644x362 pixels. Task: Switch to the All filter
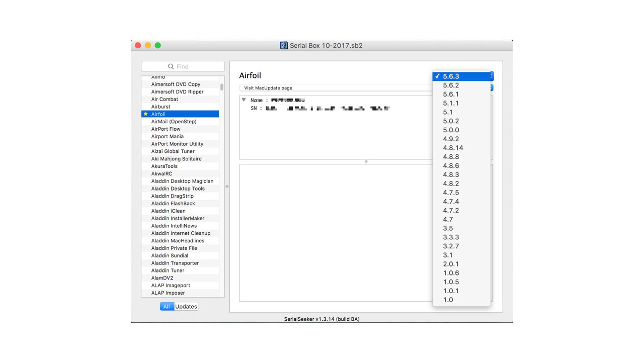pos(167,307)
